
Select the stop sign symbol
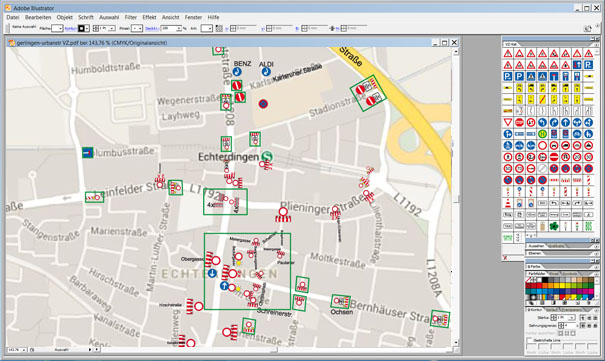coord(519,122)
